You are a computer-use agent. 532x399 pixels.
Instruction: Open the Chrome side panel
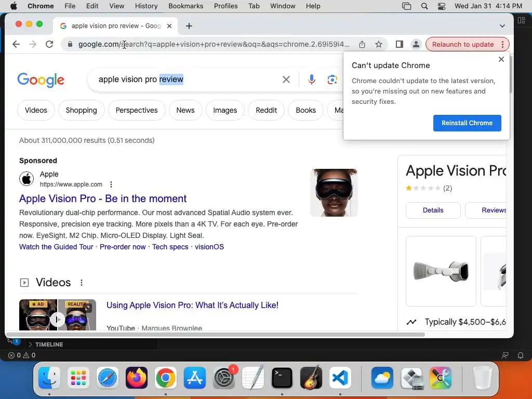click(x=400, y=44)
